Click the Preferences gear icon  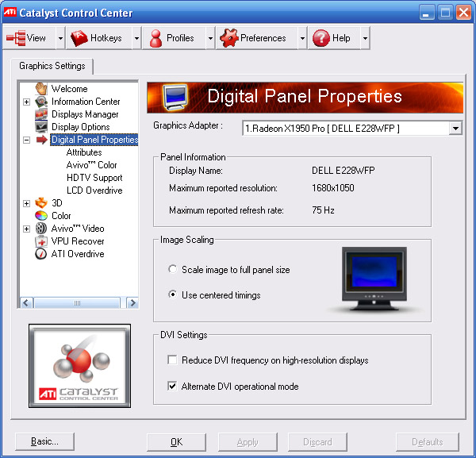[x=229, y=38]
